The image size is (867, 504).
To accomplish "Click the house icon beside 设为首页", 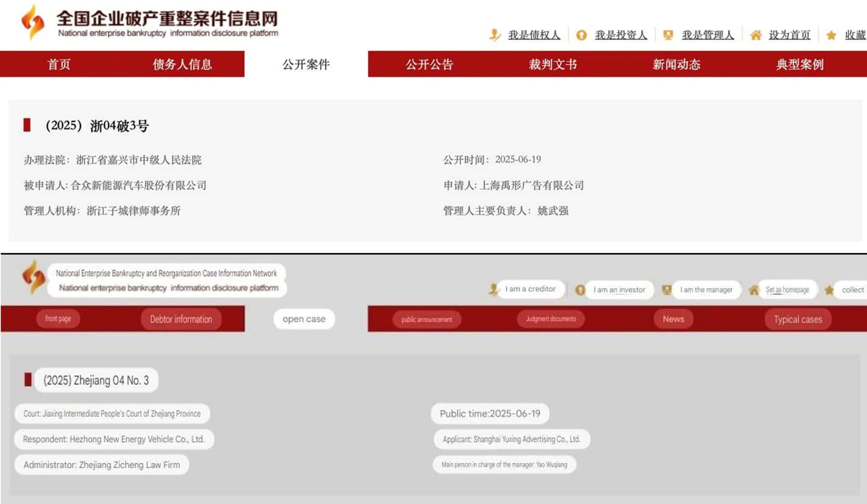I will click(x=755, y=35).
